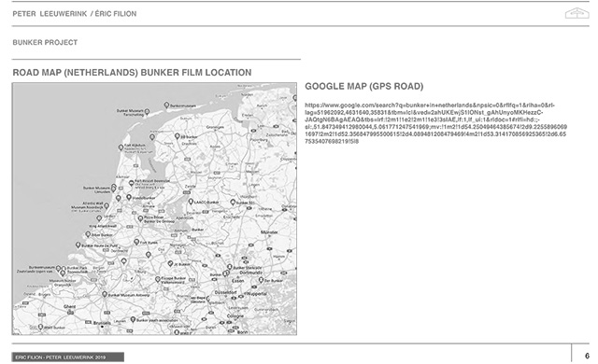Select the Escape Bunker Valkenswaard pin

[158, 279]
